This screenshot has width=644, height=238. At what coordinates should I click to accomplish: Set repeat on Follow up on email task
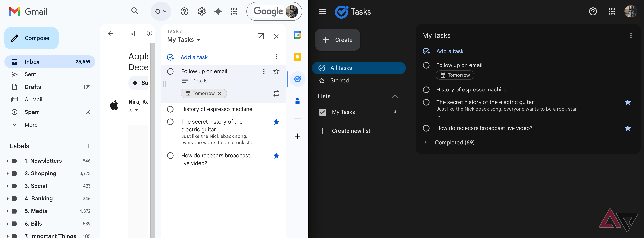(x=276, y=93)
